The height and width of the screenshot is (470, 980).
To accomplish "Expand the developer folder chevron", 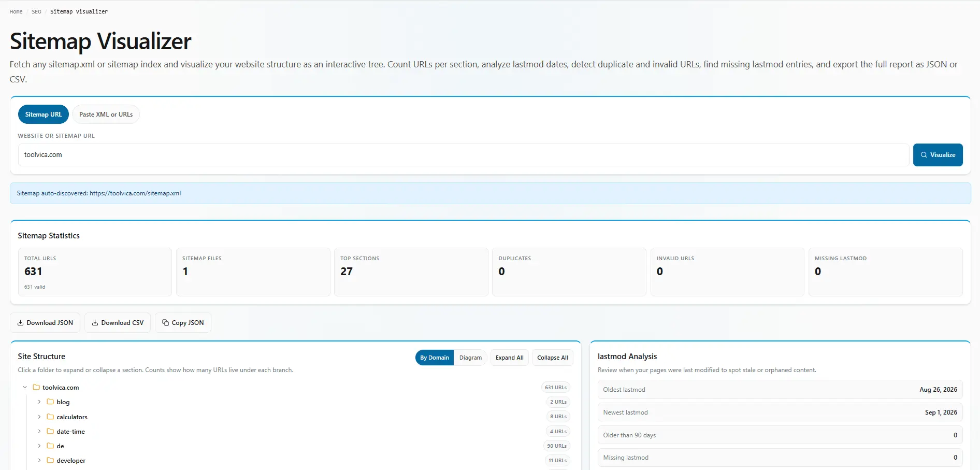I will pyautogui.click(x=39, y=460).
